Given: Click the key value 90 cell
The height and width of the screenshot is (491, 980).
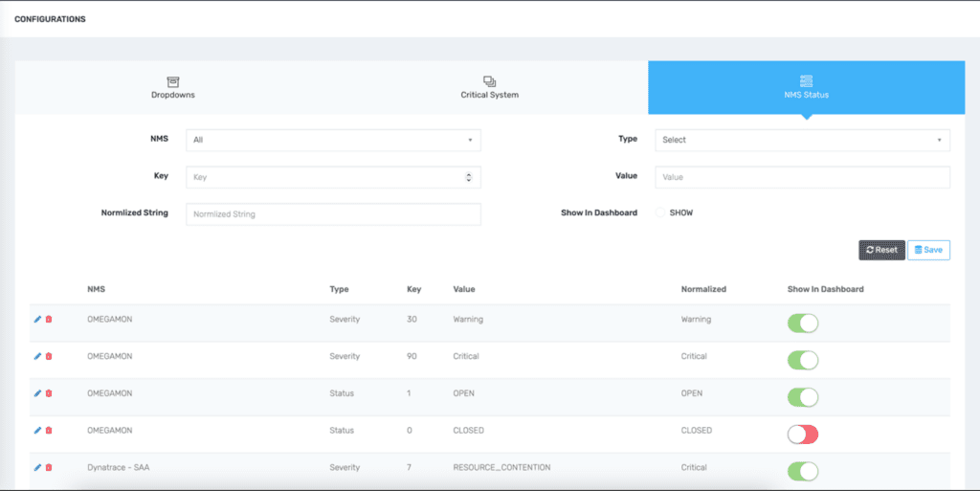Looking at the screenshot, I should pos(412,356).
